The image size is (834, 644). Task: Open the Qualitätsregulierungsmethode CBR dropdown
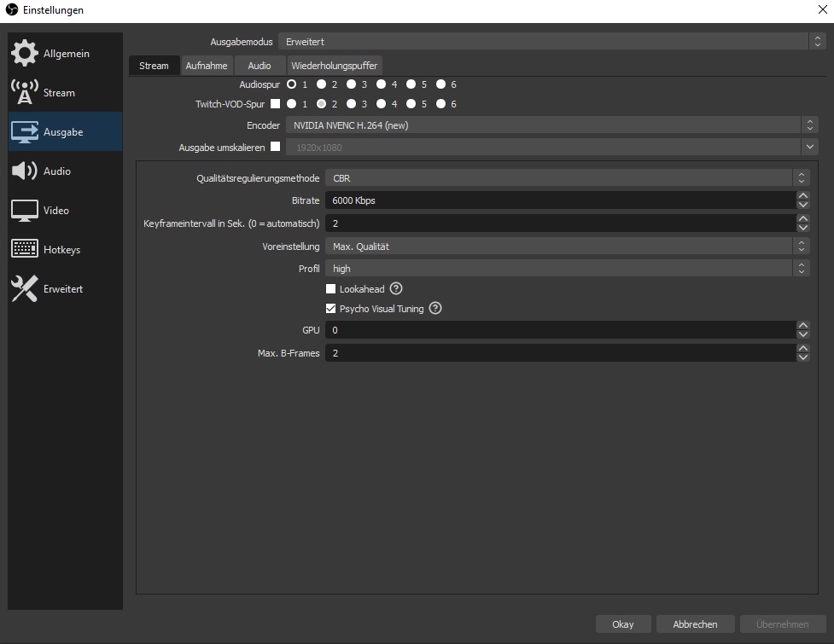tap(568, 178)
